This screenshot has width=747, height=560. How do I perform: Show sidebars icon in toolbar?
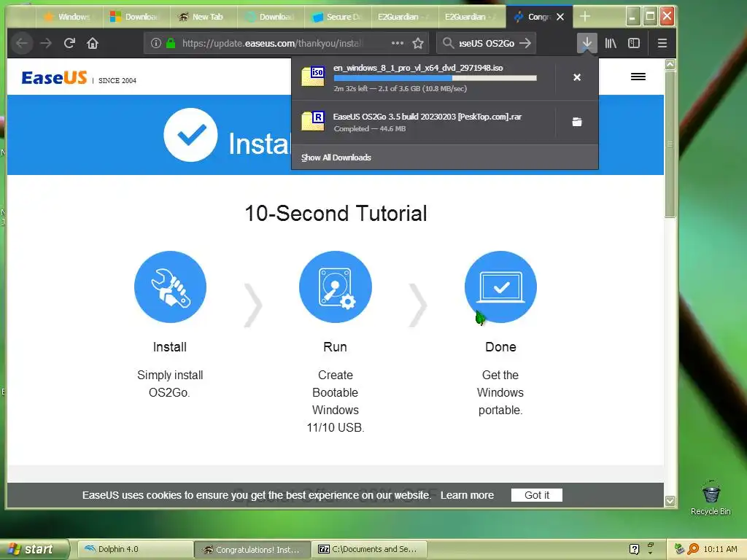click(x=634, y=43)
